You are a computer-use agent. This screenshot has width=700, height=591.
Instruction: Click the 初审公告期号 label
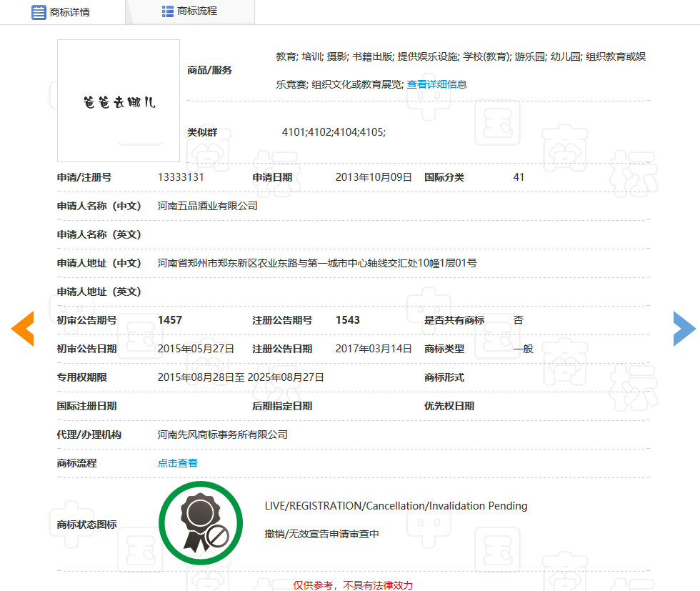click(86, 320)
